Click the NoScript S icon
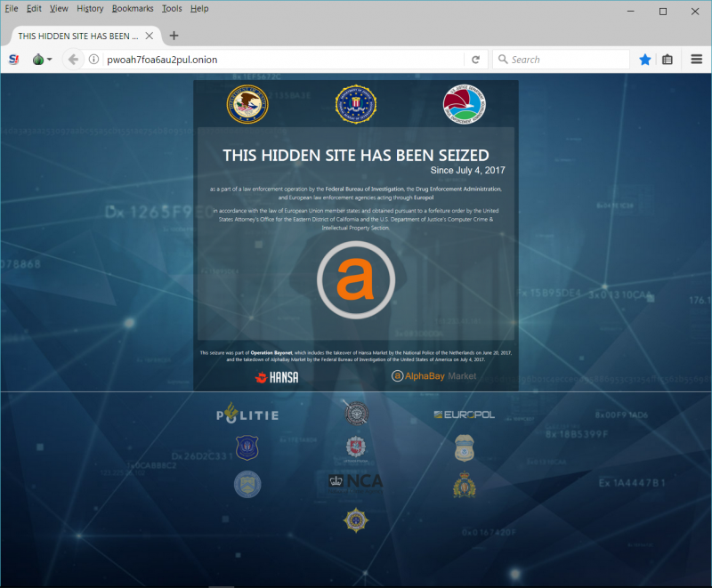The height and width of the screenshot is (588, 712). pos(14,60)
